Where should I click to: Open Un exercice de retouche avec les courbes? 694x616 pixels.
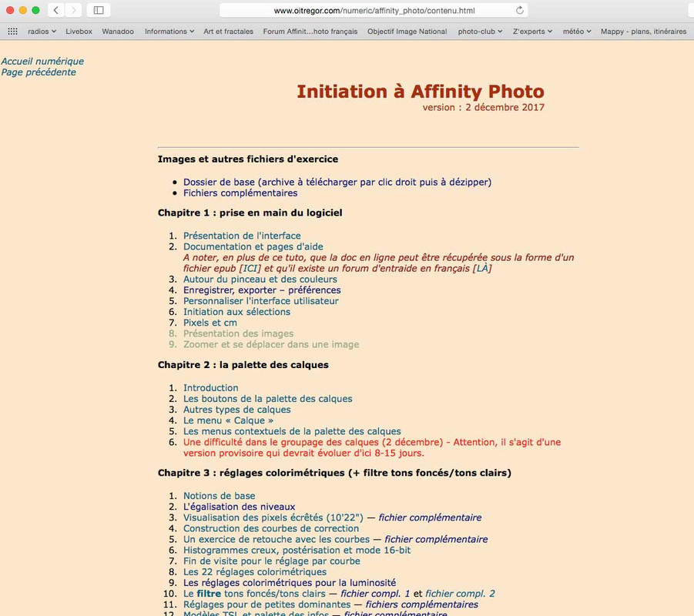pyautogui.click(x=277, y=539)
